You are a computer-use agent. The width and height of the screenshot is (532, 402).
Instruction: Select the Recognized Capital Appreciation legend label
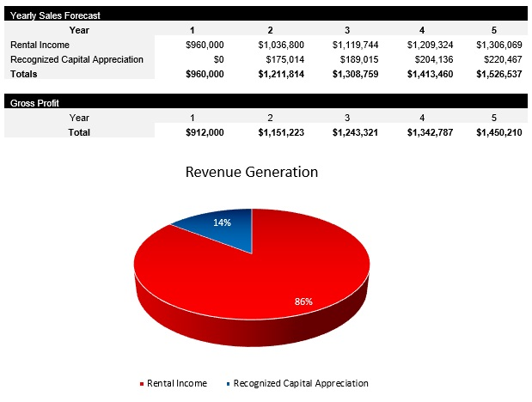tap(301, 383)
